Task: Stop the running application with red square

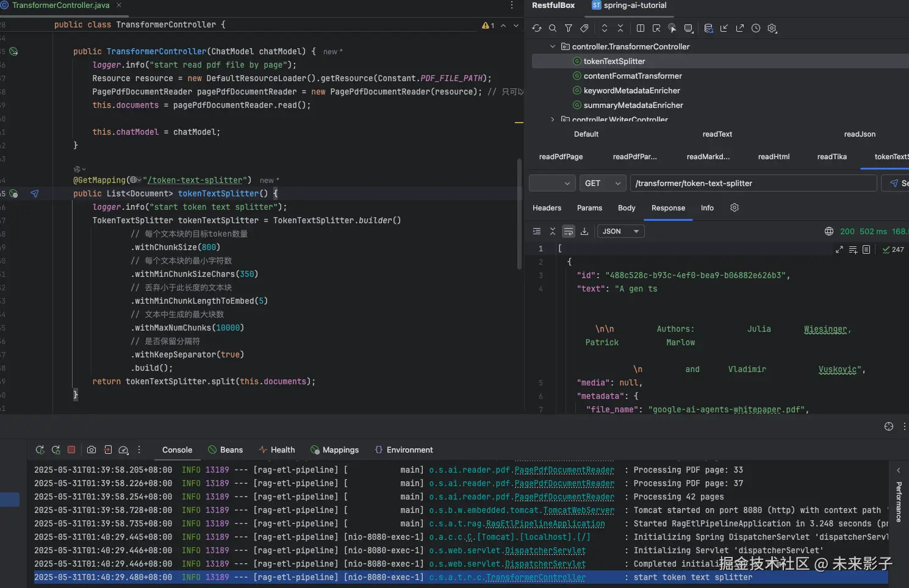Action: click(x=71, y=450)
